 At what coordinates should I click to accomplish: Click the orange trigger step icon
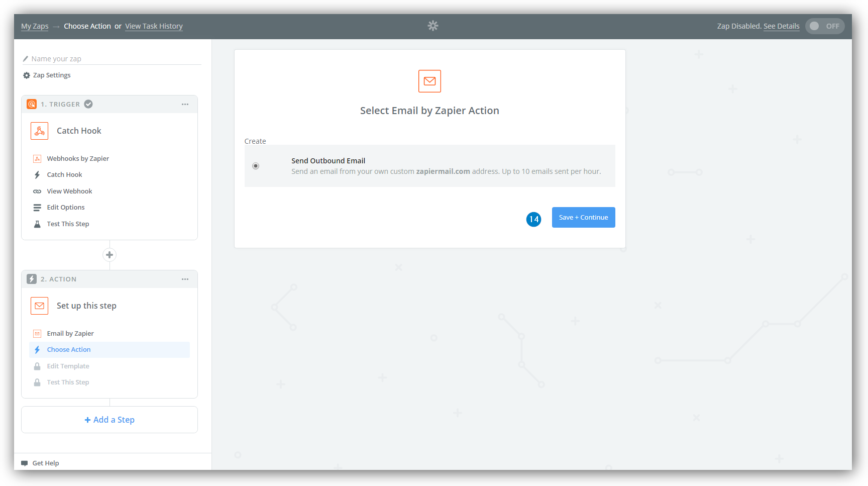(x=32, y=104)
